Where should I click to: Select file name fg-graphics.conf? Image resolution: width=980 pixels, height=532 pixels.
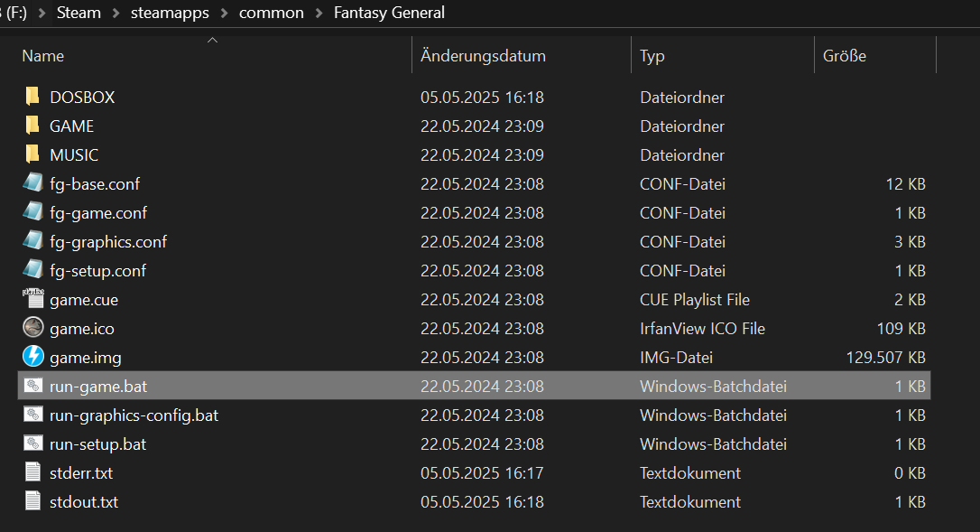point(109,241)
